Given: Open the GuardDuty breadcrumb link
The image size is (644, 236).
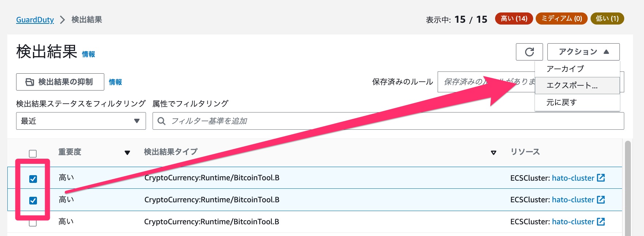Looking at the screenshot, I should click(35, 20).
